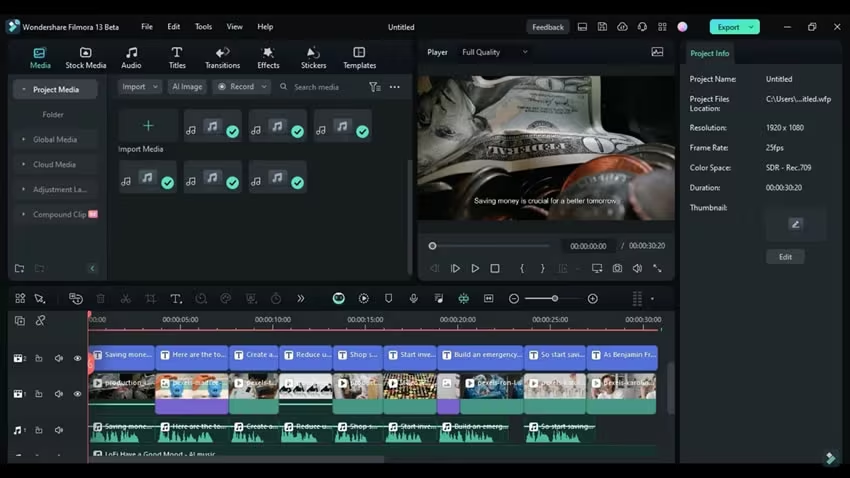850x478 pixels.
Task: Expand the Adjustment Layer item
Action: click(23, 189)
